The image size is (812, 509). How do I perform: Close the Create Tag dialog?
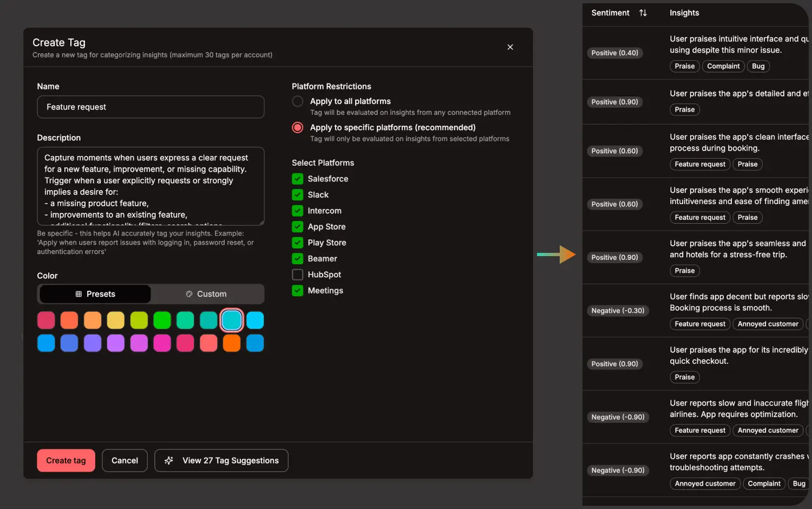tap(510, 47)
